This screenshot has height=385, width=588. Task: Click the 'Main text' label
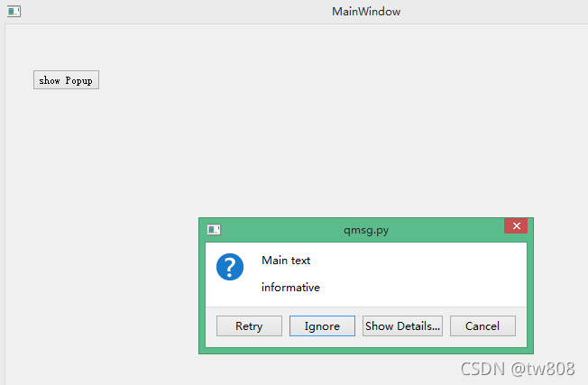click(286, 261)
